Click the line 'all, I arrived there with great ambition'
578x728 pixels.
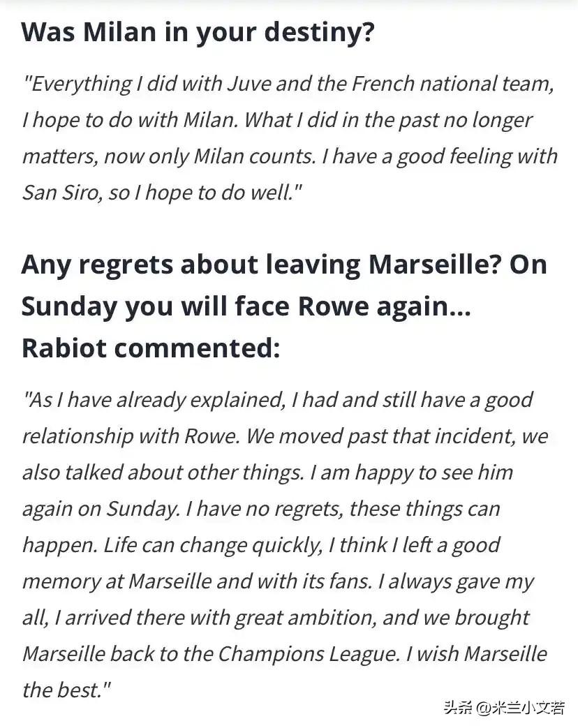coord(276,618)
